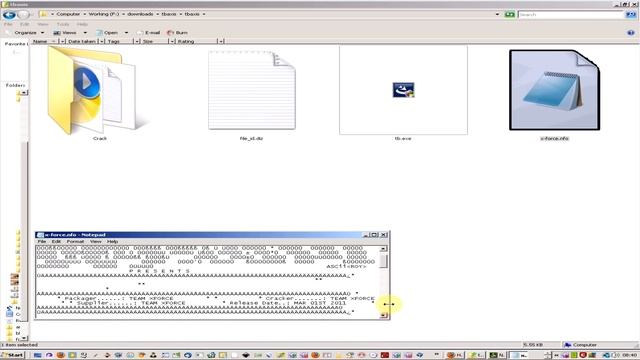This screenshot has height=360, width=640.
Task: Click the folder icon in the address bar
Action: [43, 14]
